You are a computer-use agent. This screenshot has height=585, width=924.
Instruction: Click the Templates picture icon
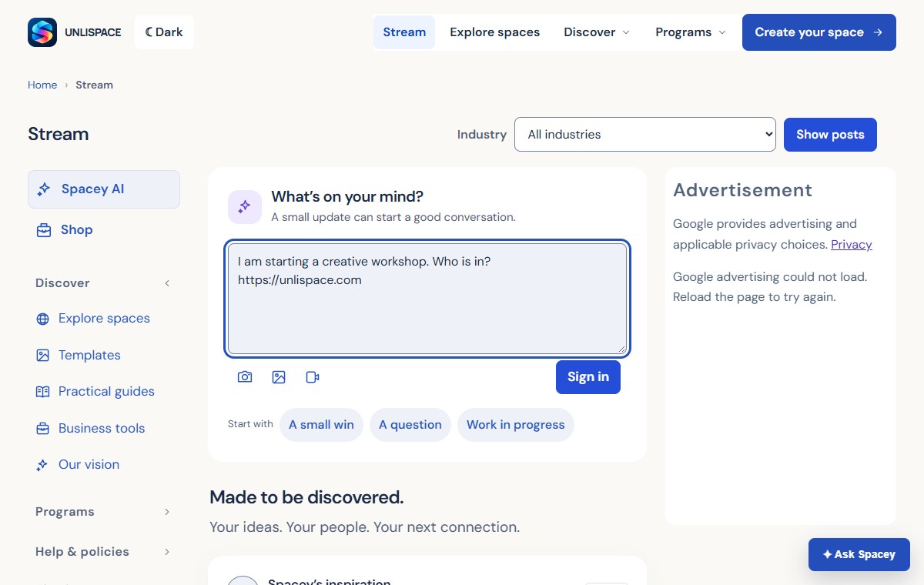tap(43, 356)
